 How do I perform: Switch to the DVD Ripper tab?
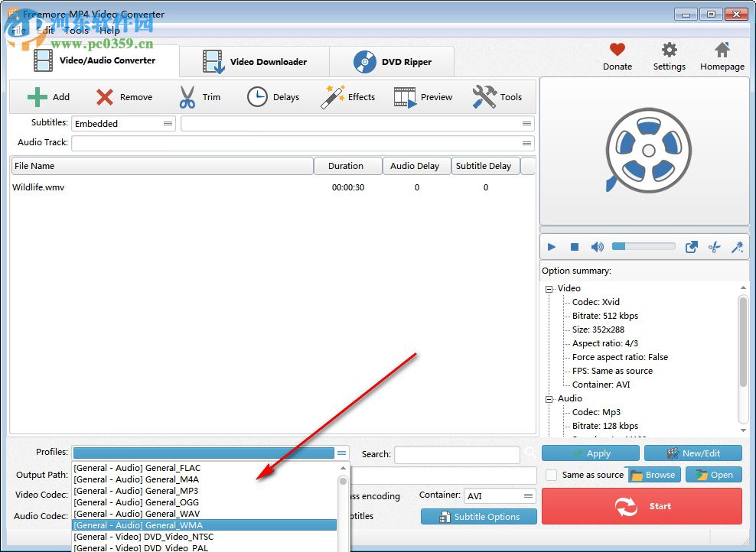[392, 61]
